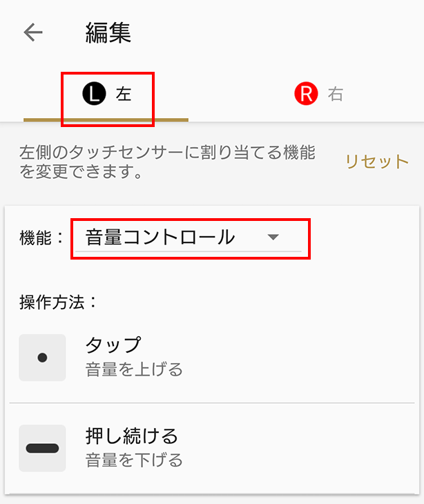Click the red R circle icon

coord(305,94)
